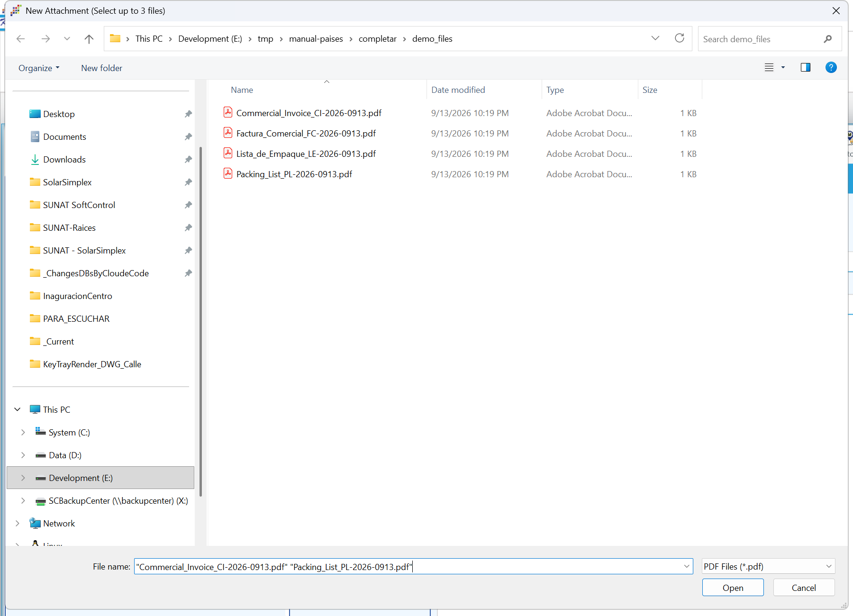Open the recent locations chevron
The width and height of the screenshot is (853, 616).
67,39
